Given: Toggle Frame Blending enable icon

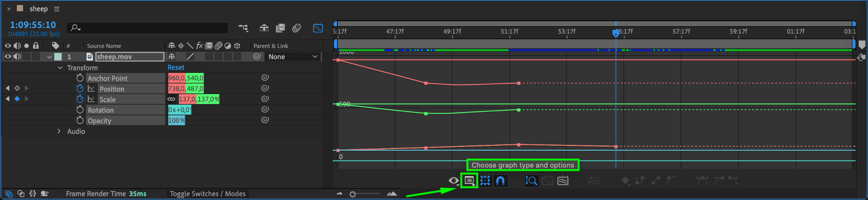Looking at the screenshot, I should [280, 28].
